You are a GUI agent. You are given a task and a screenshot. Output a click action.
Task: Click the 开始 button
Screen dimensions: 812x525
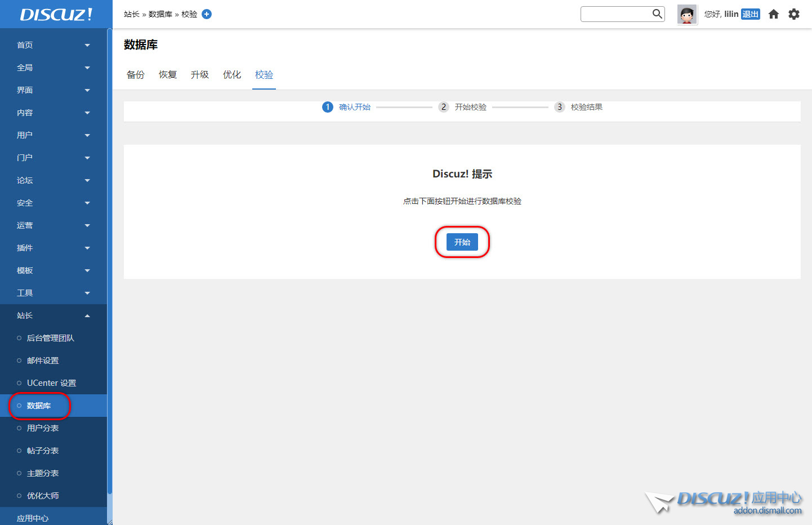click(462, 242)
